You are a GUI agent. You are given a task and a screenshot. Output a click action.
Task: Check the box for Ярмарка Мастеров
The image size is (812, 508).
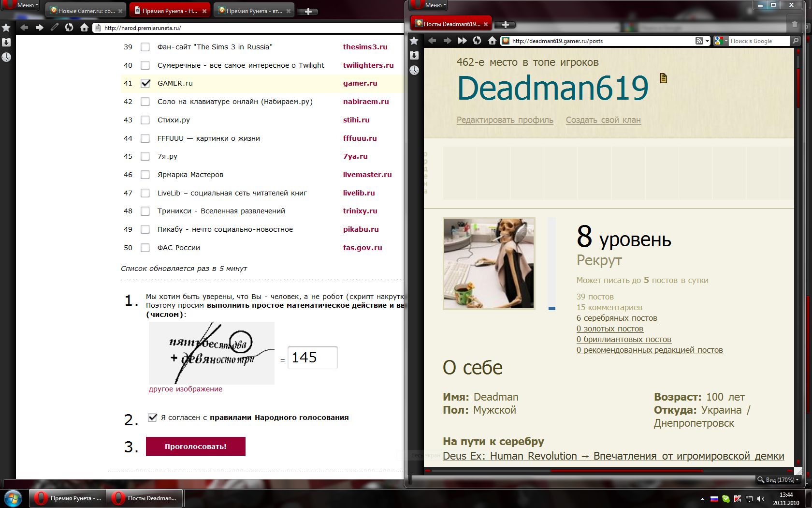point(145,175)
